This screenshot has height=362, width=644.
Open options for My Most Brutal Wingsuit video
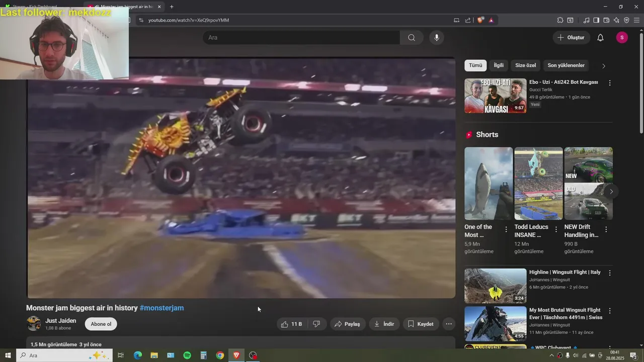coord(610,311)
